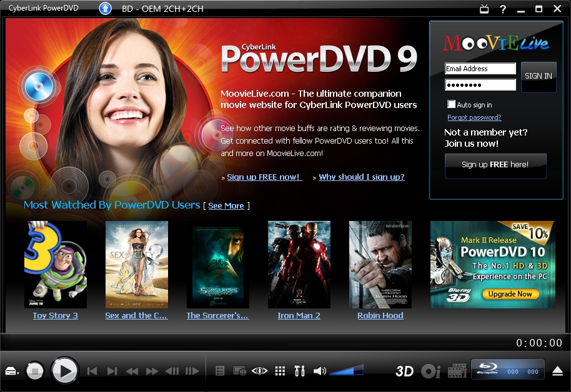Open the disc menu list icon

tap(220, 371)
